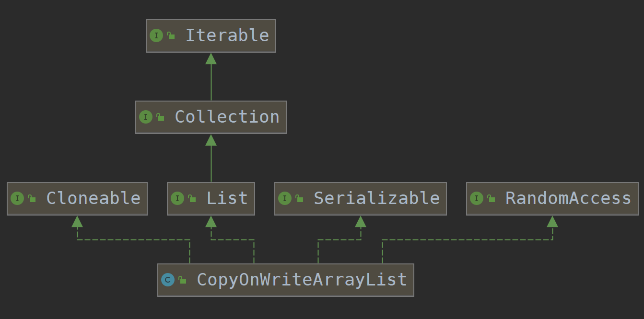Image resolution: width=644 pixels, height=319 pixels.
Task: Click the public lock icon on Collection
Action: click(x=160, y=117)
